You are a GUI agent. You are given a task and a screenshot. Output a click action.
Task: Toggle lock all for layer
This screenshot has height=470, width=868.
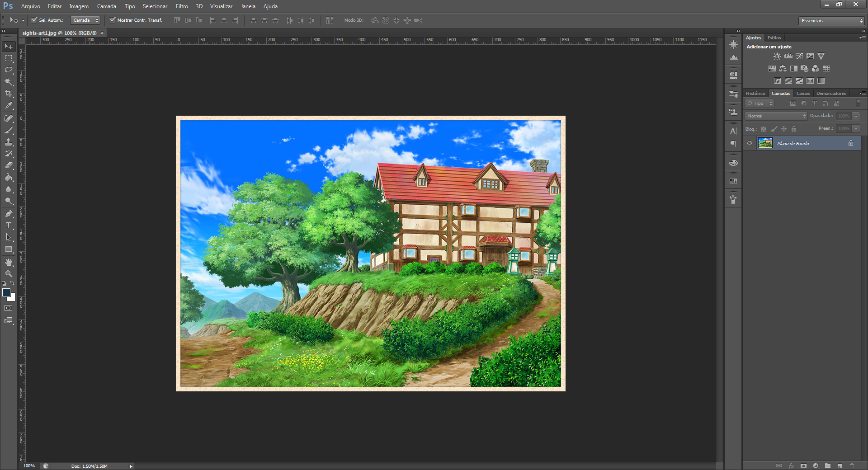pyautogui.click(x=794, y=129)
